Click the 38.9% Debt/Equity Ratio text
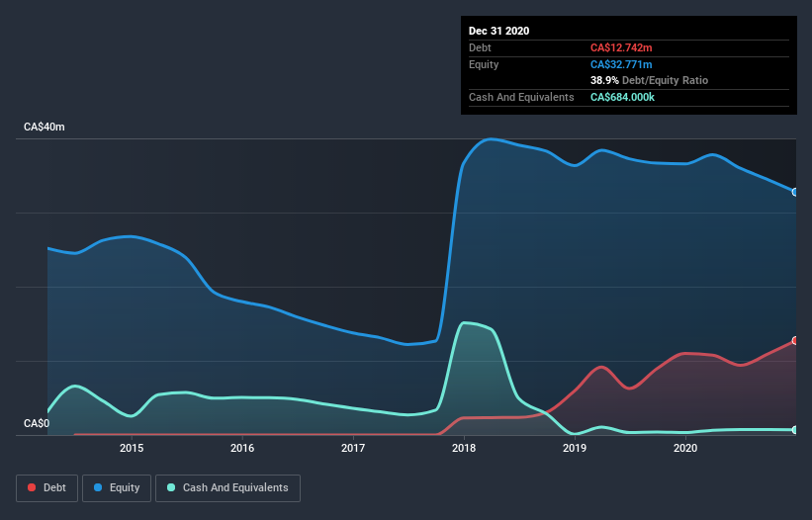 coord(649,80)
